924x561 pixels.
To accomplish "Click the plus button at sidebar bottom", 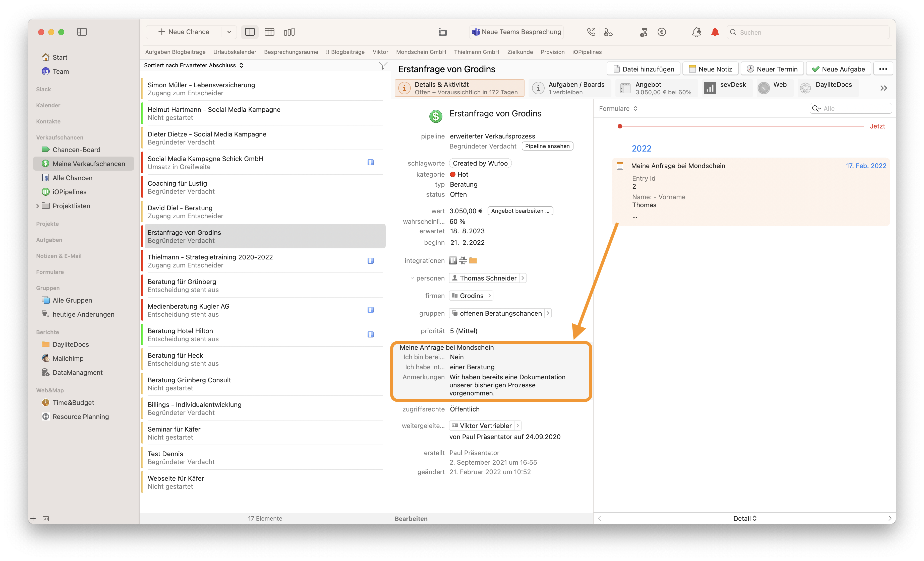I will [x=33, y=518].
